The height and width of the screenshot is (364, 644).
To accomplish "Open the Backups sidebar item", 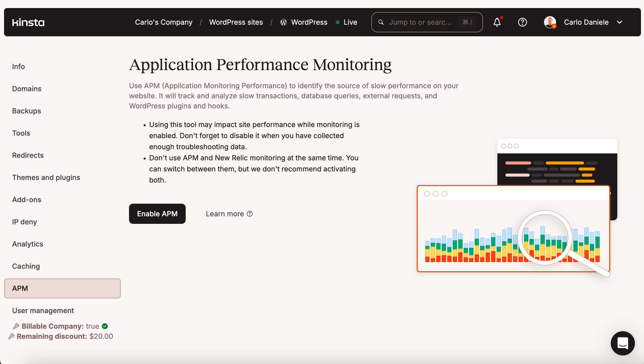I will [26, 111].
